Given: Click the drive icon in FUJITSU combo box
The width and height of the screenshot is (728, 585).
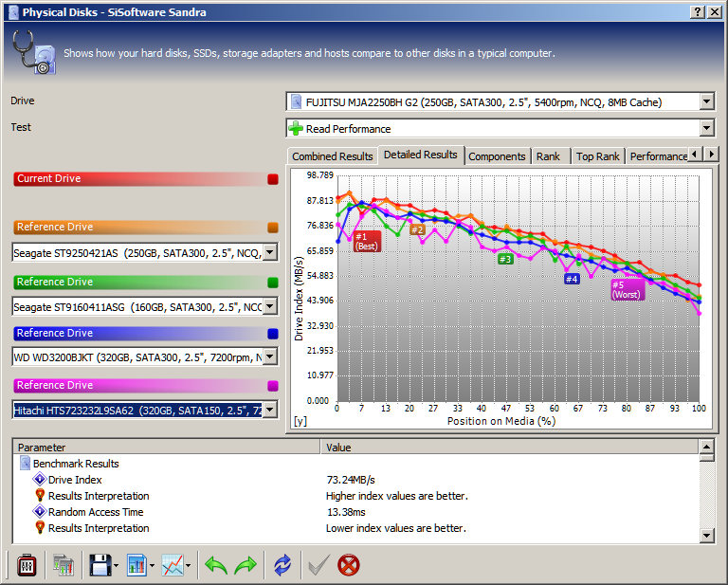Looking at the screenshot, I should (x=296, y=101).
